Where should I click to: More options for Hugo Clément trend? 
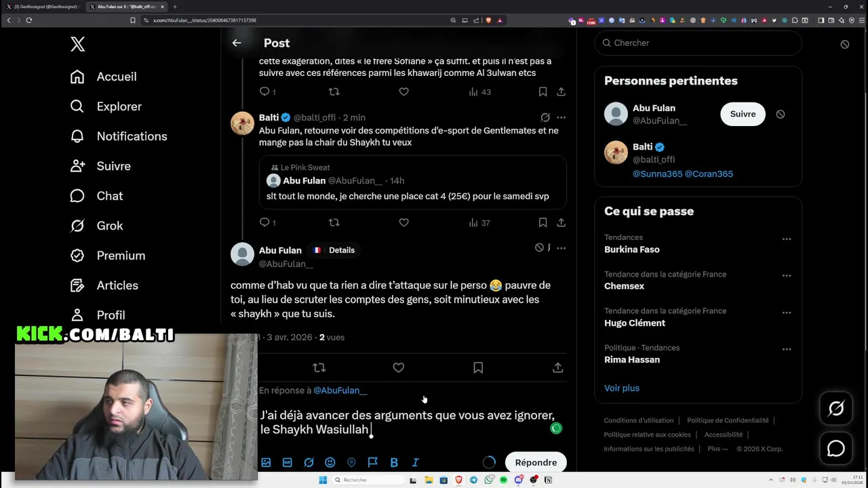coord(787,312)
